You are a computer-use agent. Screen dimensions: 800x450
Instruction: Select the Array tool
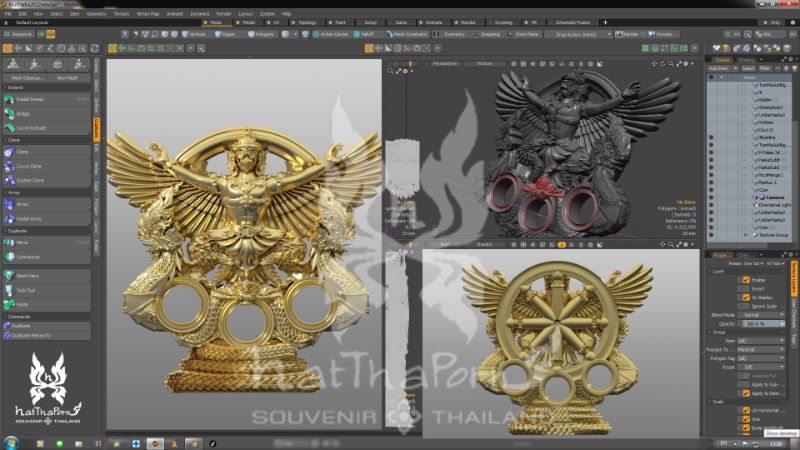pyautogui.click(x=47, y=204)
